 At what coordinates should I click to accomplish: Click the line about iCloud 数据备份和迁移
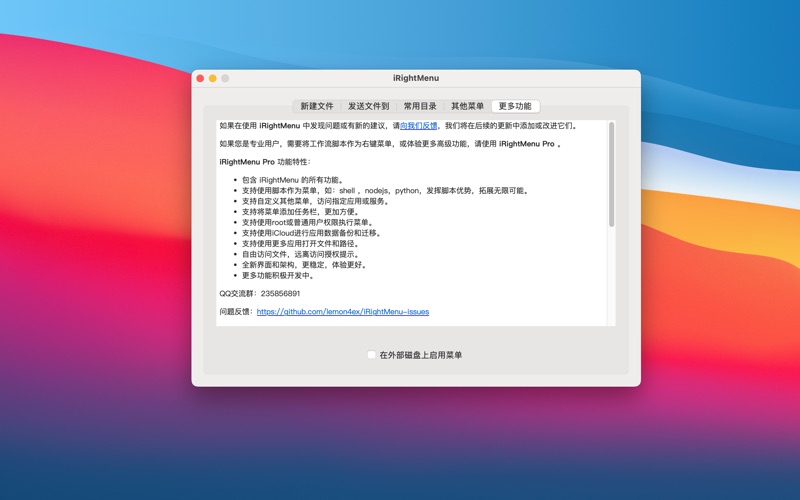(x=312, y=233)
